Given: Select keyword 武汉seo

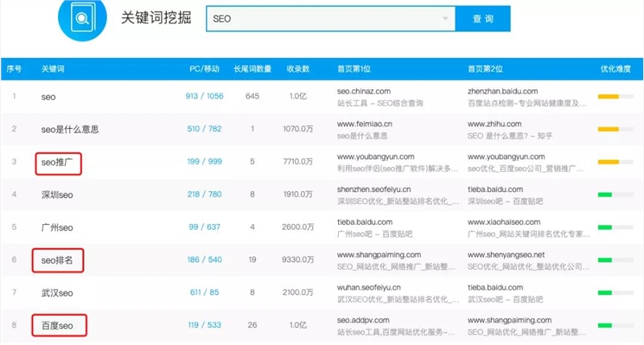Looking at the screenshot, I should point(57,293).
